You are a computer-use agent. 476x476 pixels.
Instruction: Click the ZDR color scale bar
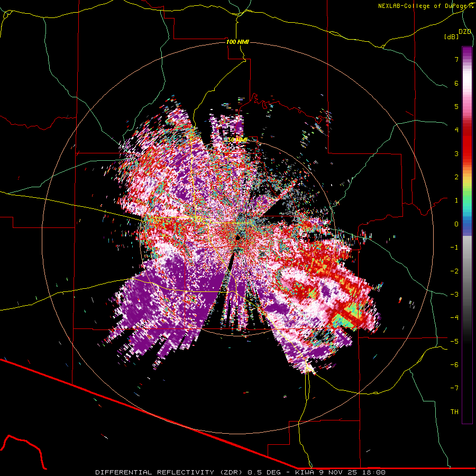click(467, 235)
